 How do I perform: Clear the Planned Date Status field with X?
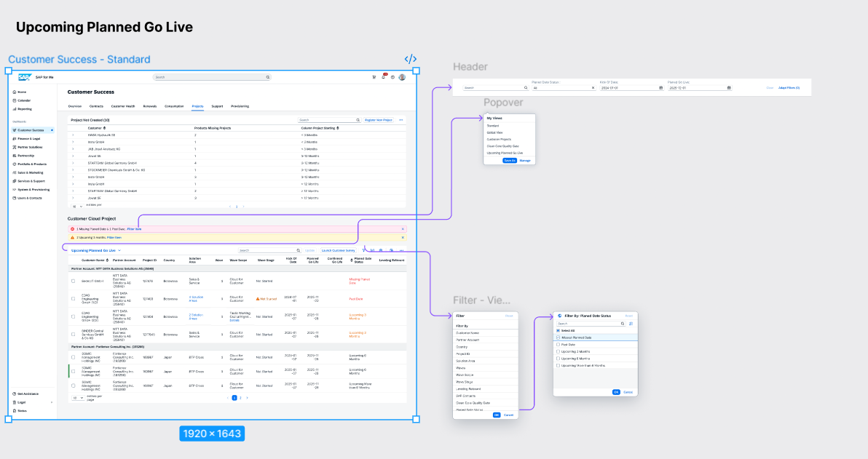tap(593, 88)
